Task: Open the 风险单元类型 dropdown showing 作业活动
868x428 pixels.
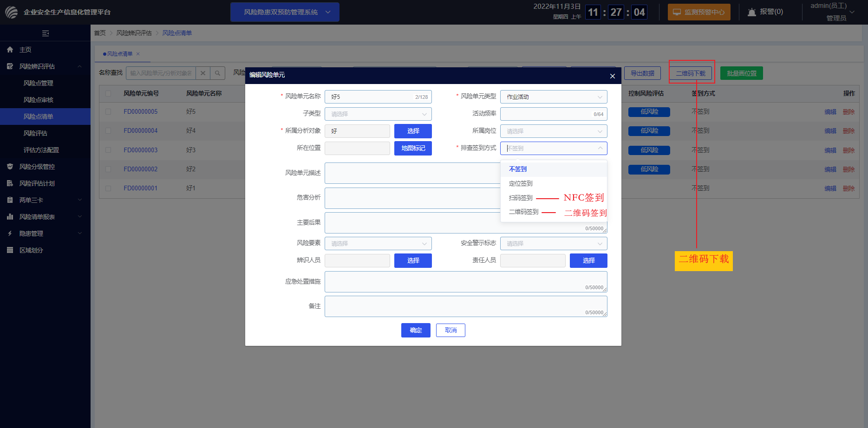Action: 554,97
